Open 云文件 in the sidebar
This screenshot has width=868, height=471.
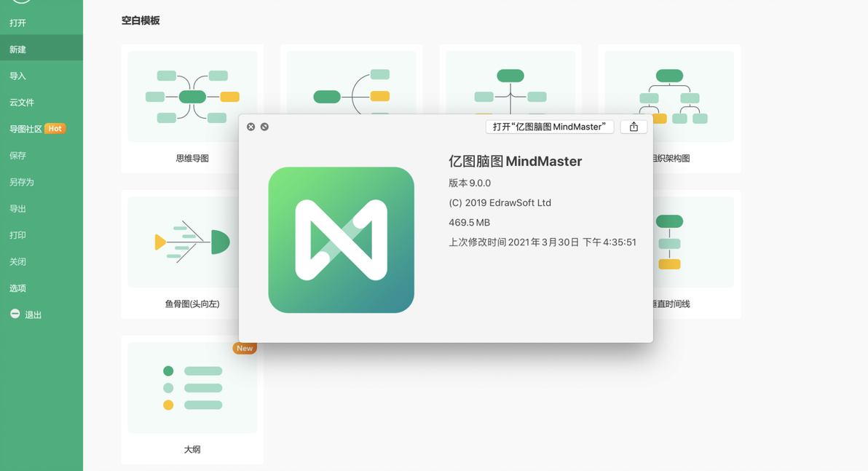coord(22,103)
